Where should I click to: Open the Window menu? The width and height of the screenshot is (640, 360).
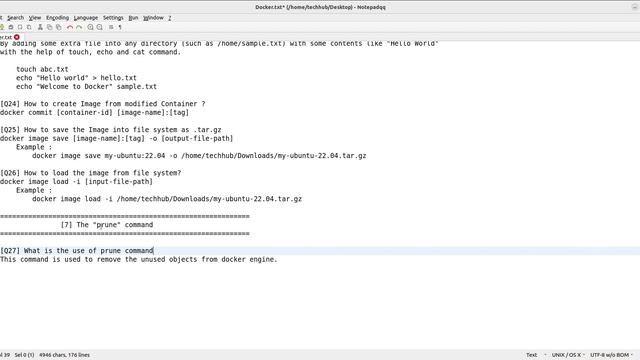pos(153,18)
